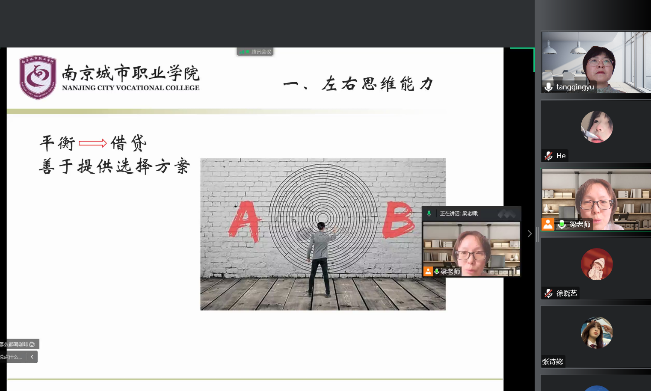Click the microphone icon beside tangqingyu's name
Image resolution: width=651 pixels, height=391 pixels.
(548, 87)
